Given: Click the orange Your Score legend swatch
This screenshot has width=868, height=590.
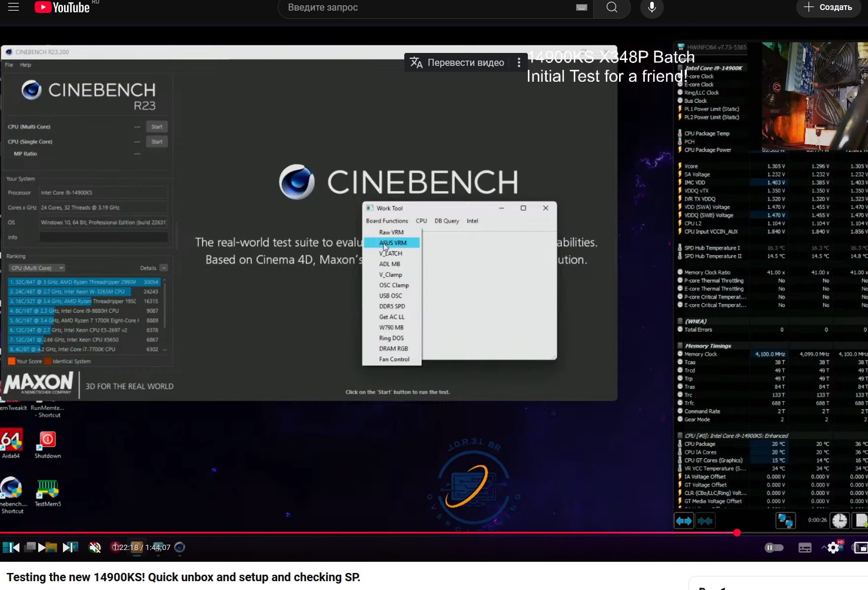Looking at the screenshot, I should 12,361.
